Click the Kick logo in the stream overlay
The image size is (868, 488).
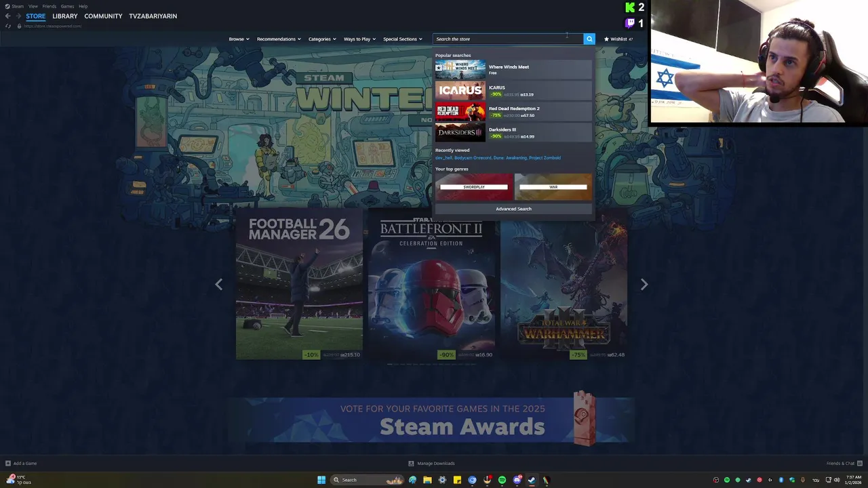pos(630,7)
